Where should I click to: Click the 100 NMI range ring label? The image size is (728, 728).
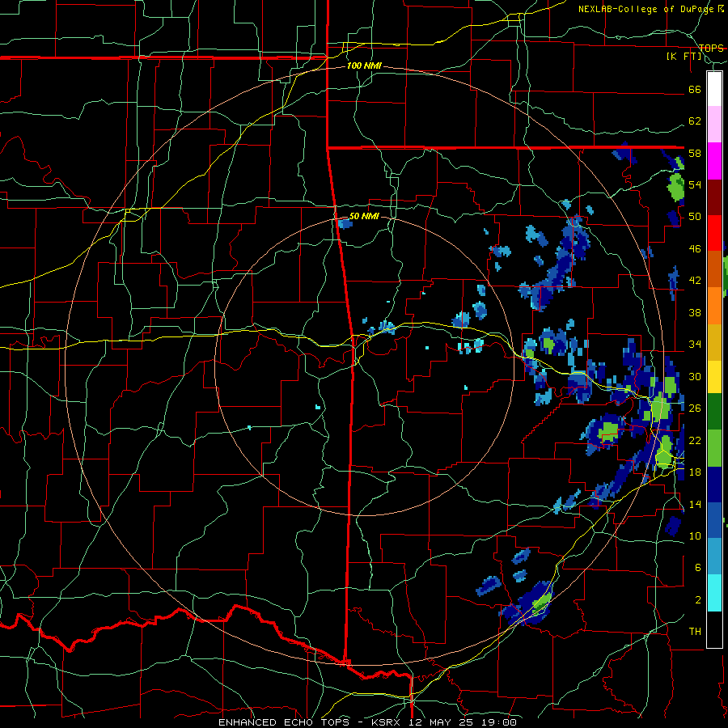(364, 66)
